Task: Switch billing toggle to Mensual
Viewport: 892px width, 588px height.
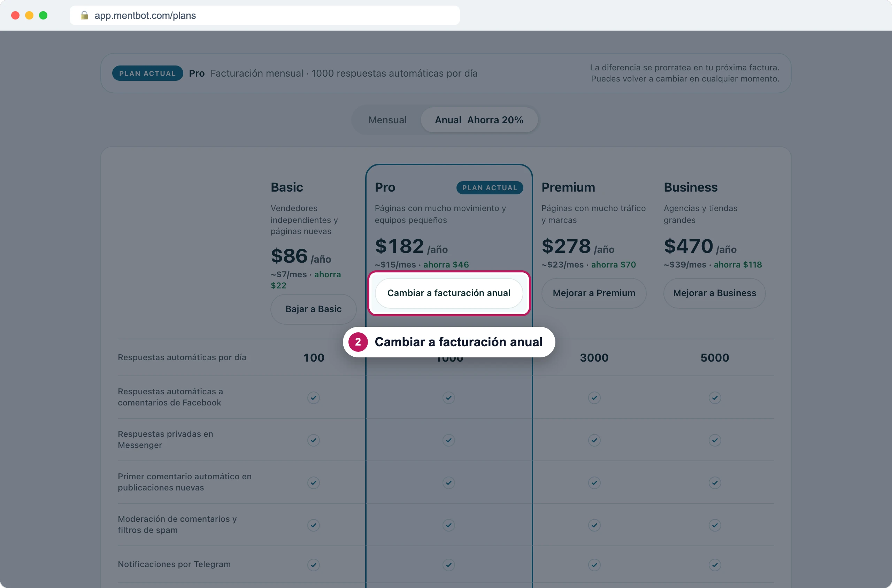Action: tap(387, 120)
